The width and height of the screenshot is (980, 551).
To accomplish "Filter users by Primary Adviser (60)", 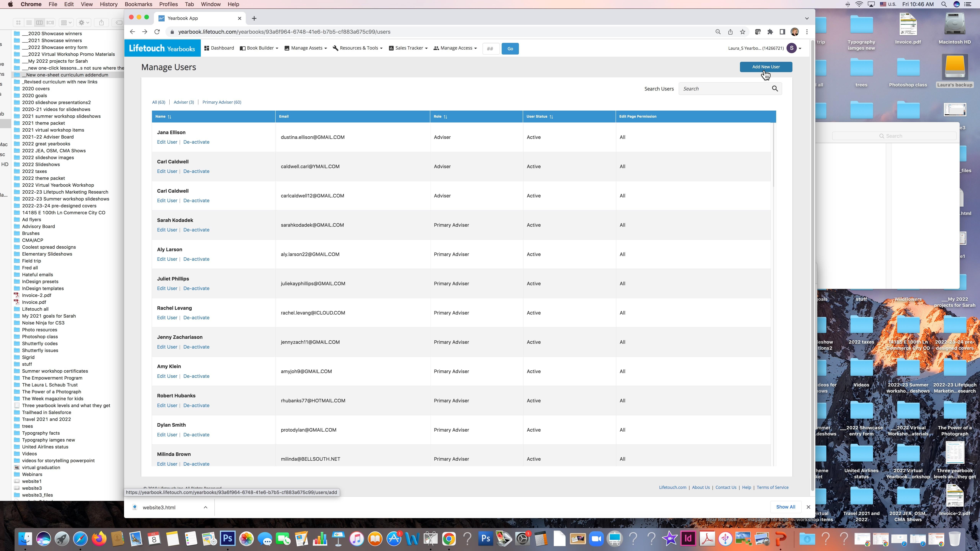I will pos(222,102).
